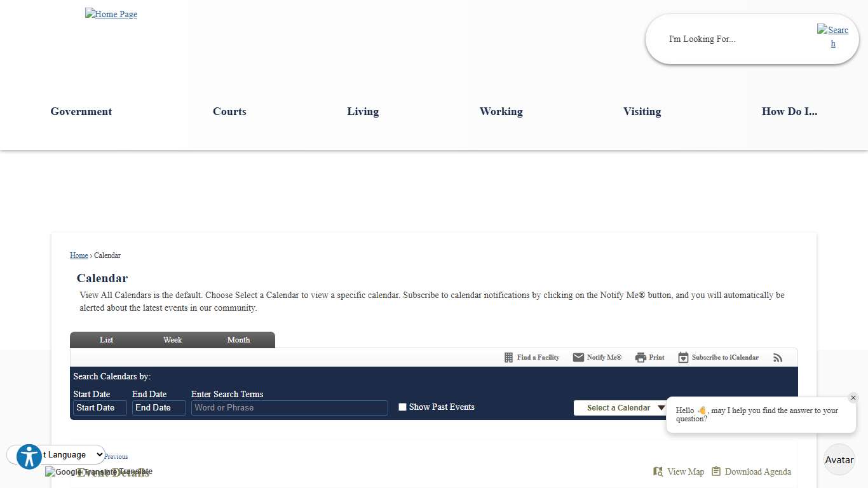Click Subscribe to iCalendar calendar icon
The width and height of the screenshot is (868, 488).
[x=683, y=358]
